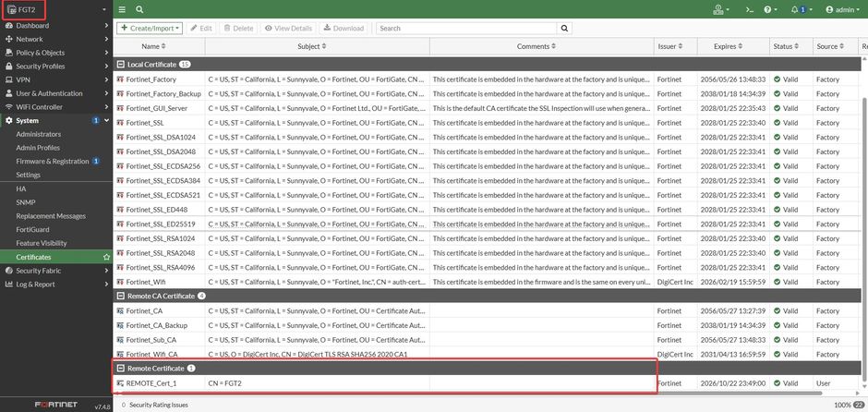Open the help question mark menu
Screen dimensions: 868x412
[x=770, y=9]
